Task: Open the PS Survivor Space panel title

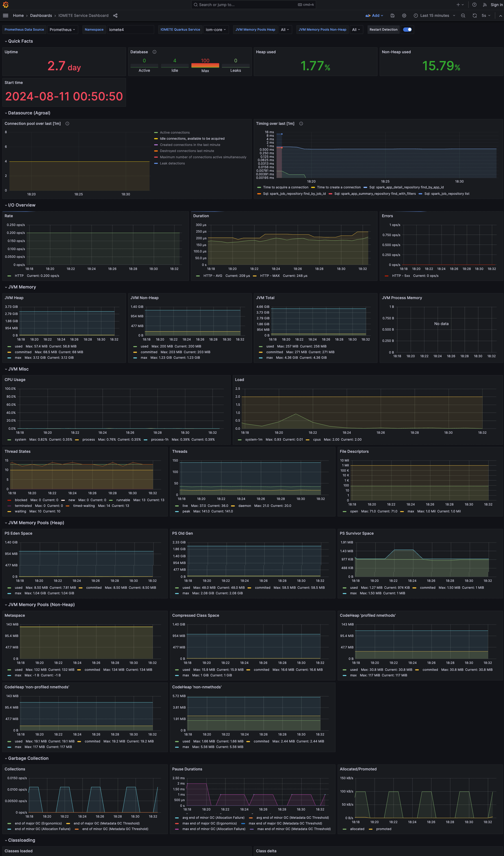Action: (x=357, y=533)
